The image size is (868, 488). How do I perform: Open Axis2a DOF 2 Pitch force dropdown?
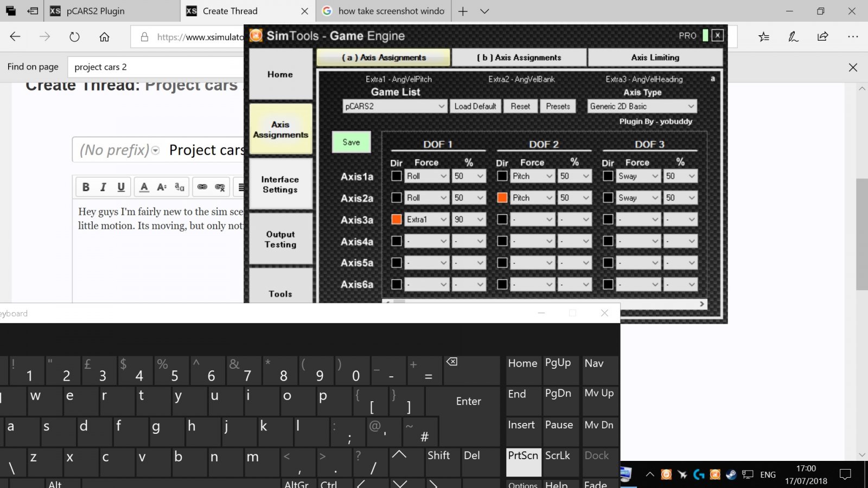coord(533,197)
